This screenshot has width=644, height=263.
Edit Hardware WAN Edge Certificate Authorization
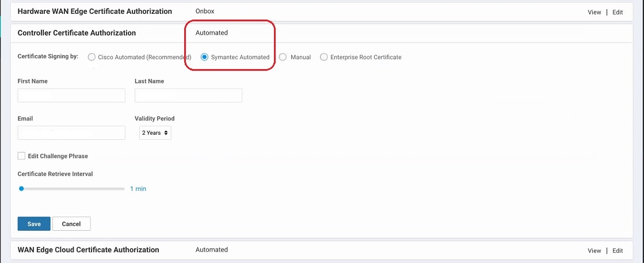618,12
